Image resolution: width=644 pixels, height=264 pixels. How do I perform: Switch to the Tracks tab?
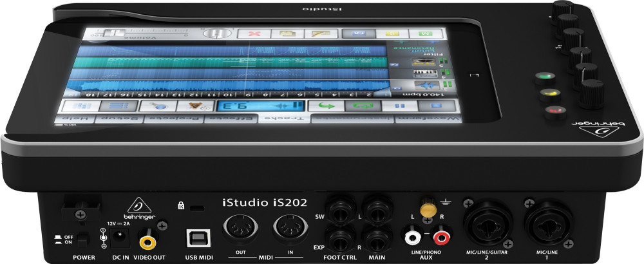(284, 118)
